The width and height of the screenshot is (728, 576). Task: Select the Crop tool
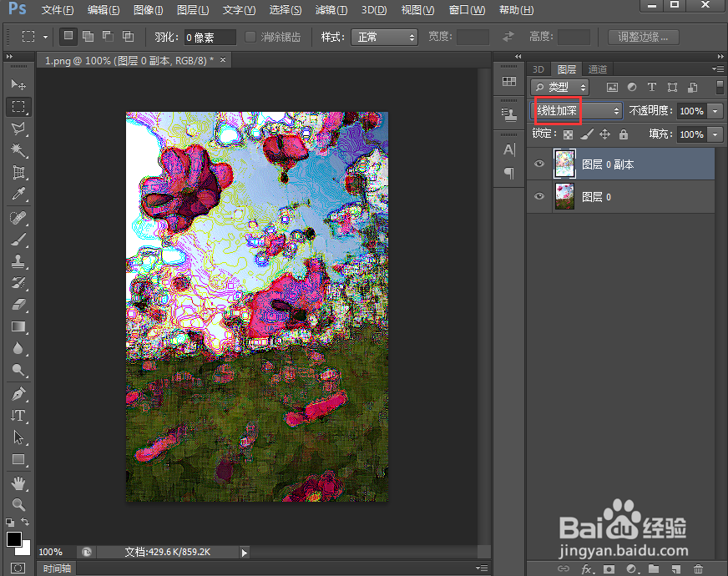18,172
